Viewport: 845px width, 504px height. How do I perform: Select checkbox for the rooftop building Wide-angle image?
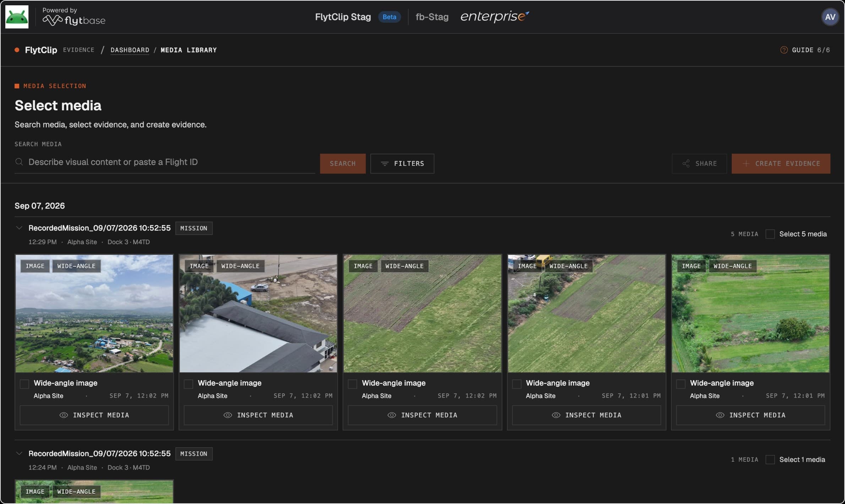(189, 384)
